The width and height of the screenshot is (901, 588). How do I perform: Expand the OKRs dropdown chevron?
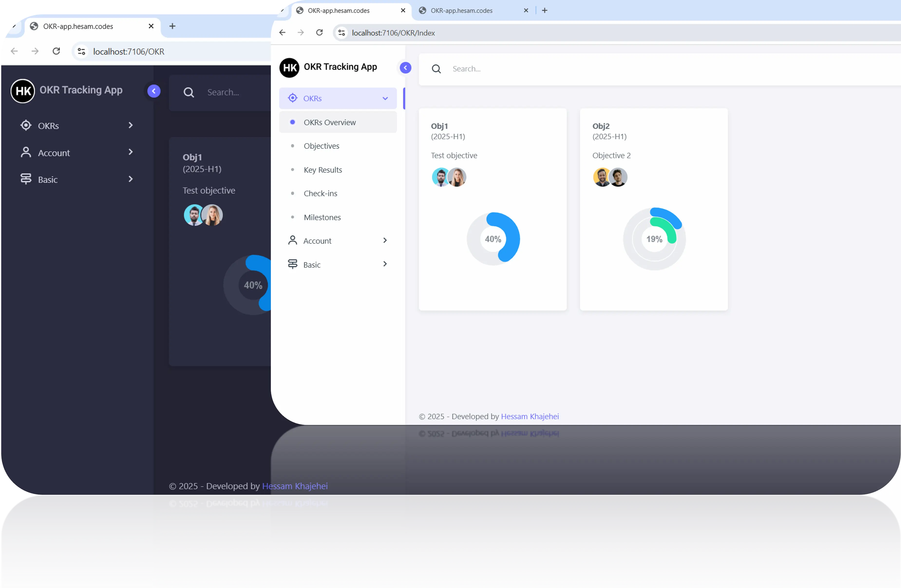click(x=385, y=98)
